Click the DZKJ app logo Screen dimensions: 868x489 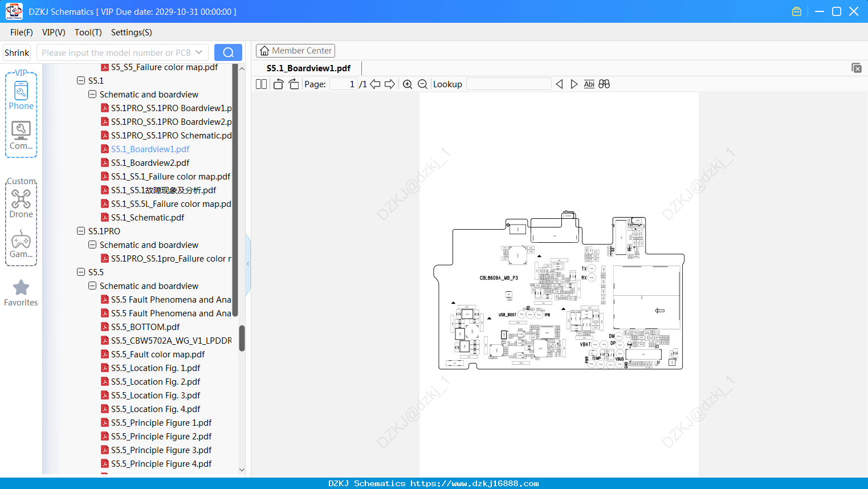tap(14, 11)
